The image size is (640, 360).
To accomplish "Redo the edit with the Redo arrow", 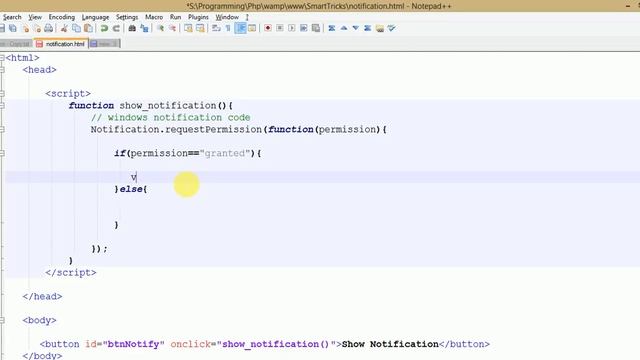I will [116, 28].
